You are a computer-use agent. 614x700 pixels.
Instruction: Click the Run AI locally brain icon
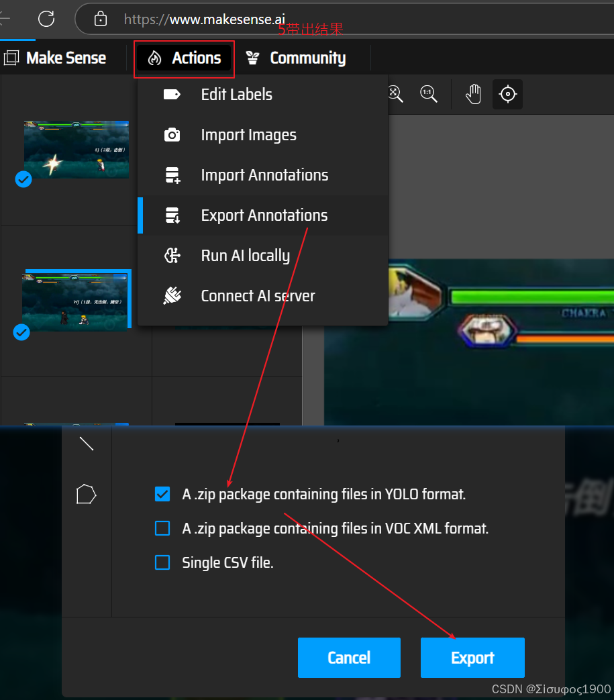(172, 255)
